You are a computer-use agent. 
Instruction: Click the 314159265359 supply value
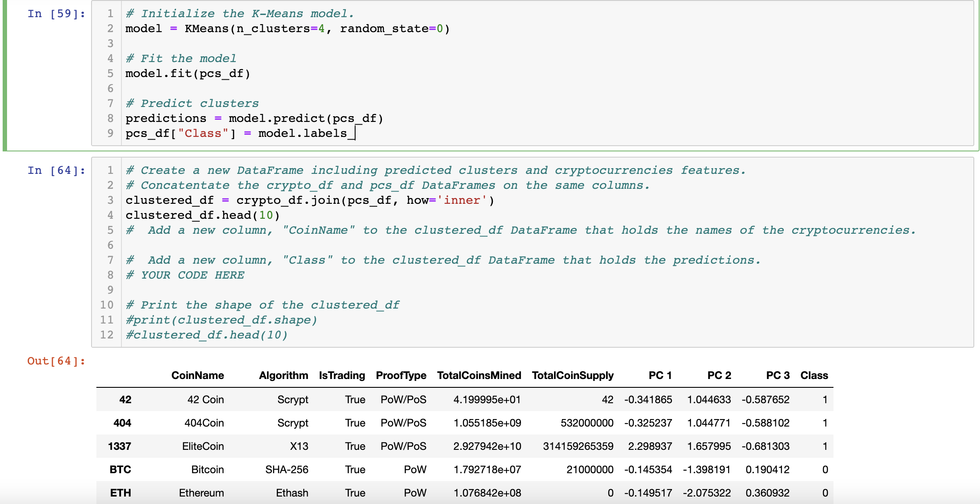pos(578,446)
